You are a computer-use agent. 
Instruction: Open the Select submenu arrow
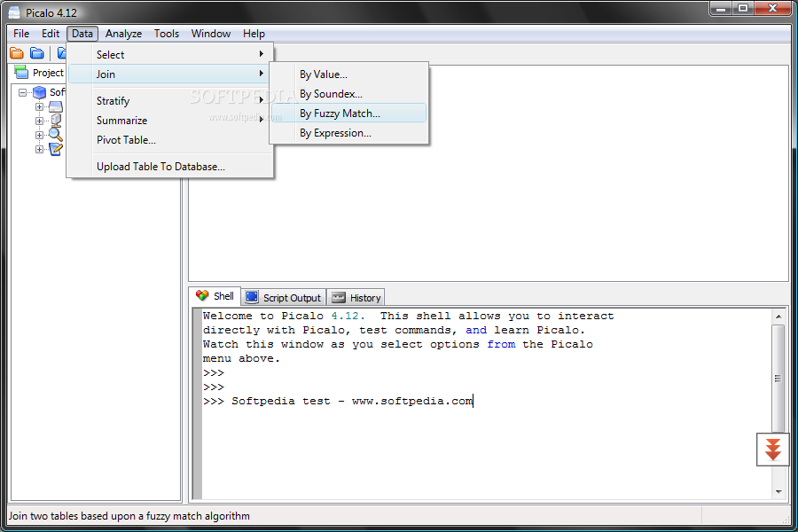pyautogui.click(x=261, y=54)
